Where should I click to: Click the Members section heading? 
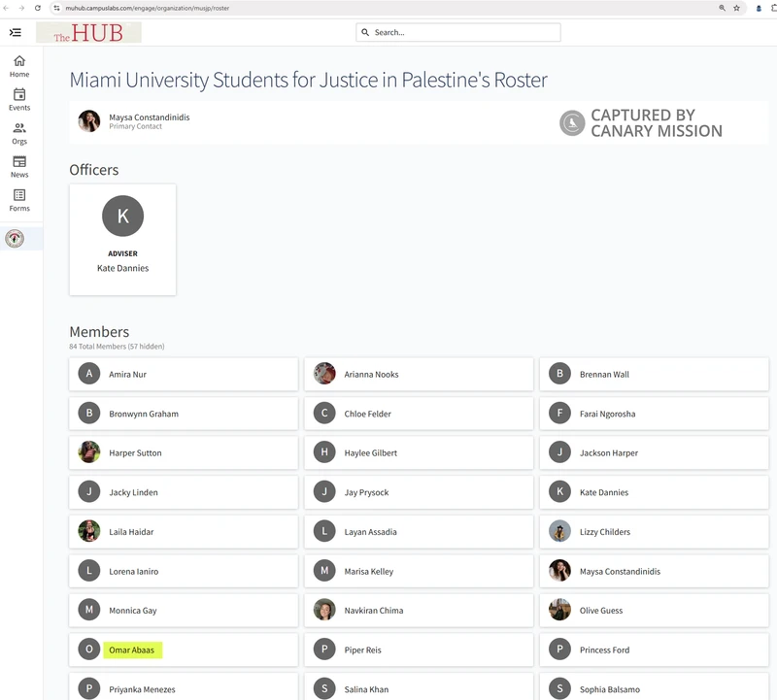(99, 331)
